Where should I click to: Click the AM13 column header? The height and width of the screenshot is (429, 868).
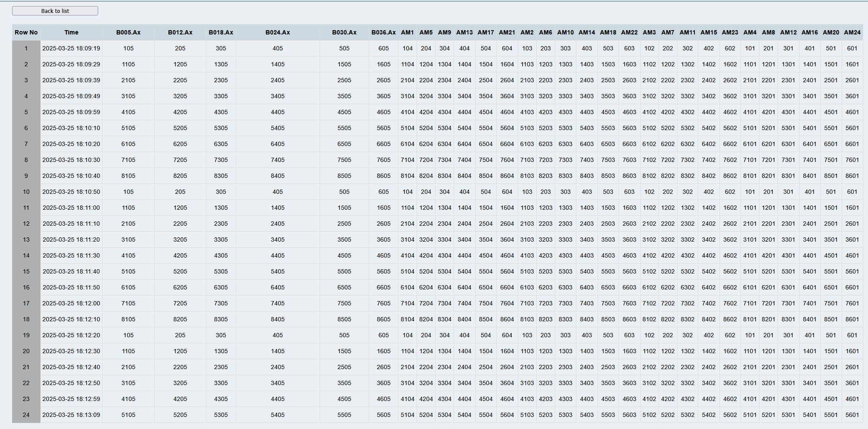[464, 32]
